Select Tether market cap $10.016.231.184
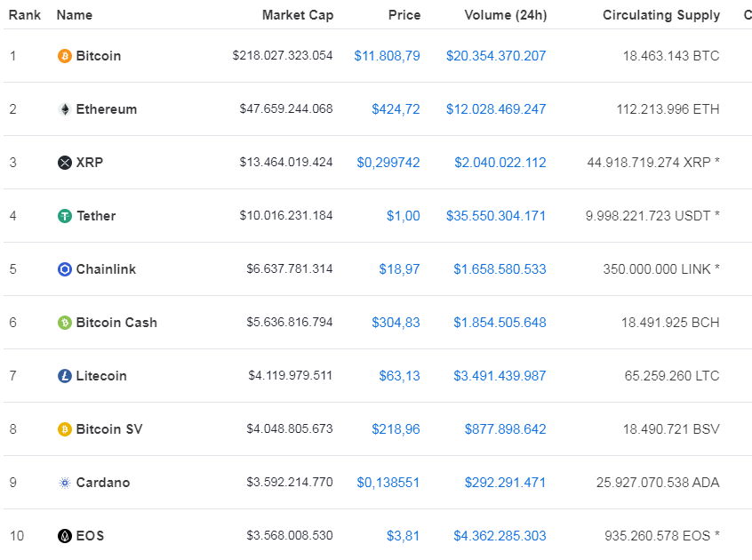 point(286,216)
